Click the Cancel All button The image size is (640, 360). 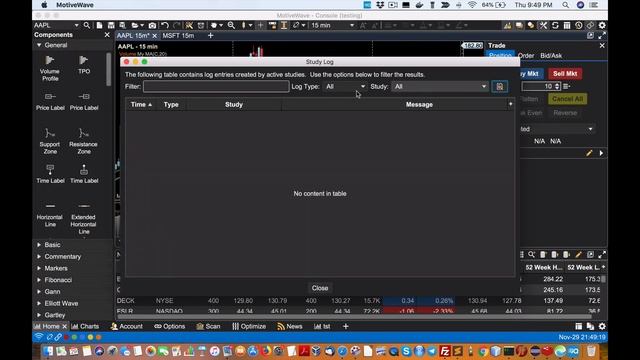[x=567, y=99]
